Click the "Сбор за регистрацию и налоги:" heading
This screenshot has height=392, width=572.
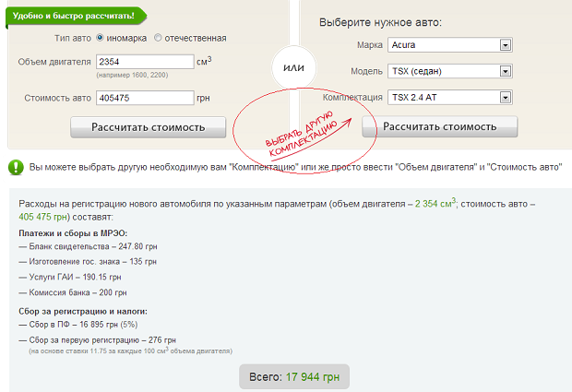84,311
